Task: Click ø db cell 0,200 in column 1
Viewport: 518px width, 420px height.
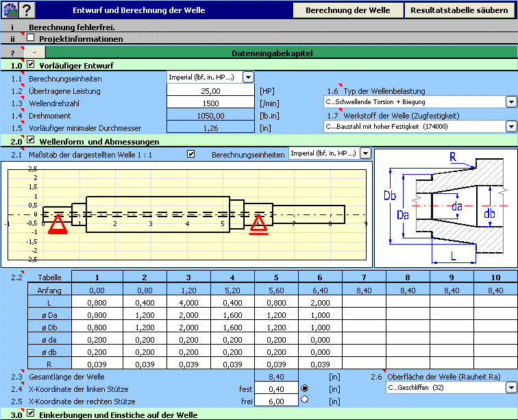Action: point(97,351)
